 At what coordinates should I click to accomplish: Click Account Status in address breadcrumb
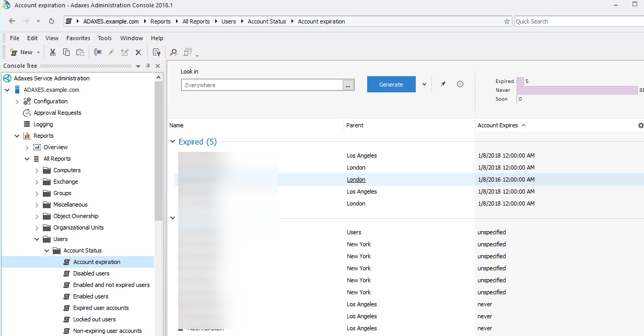pyautogui.click(x=267, y=21)
